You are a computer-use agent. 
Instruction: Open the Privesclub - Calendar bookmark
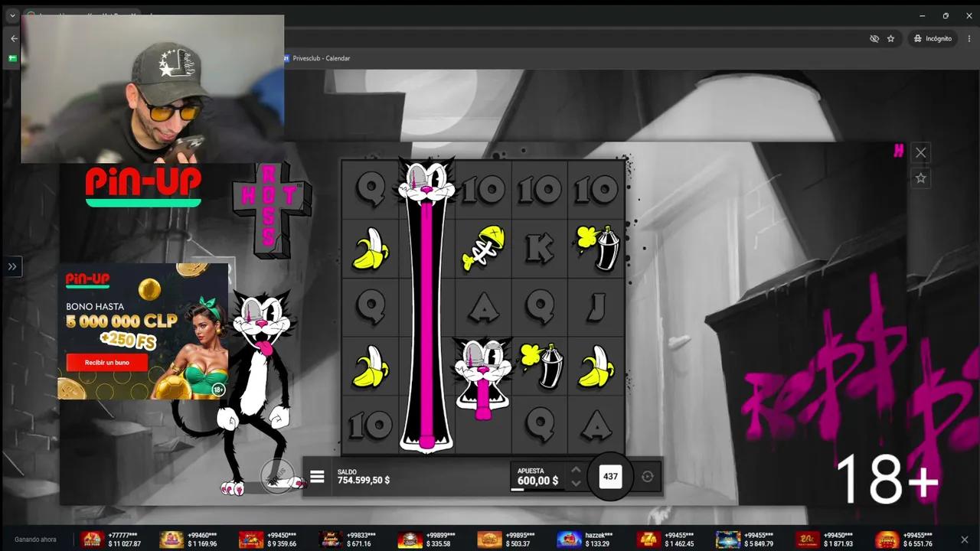click(x=316, y=58)
